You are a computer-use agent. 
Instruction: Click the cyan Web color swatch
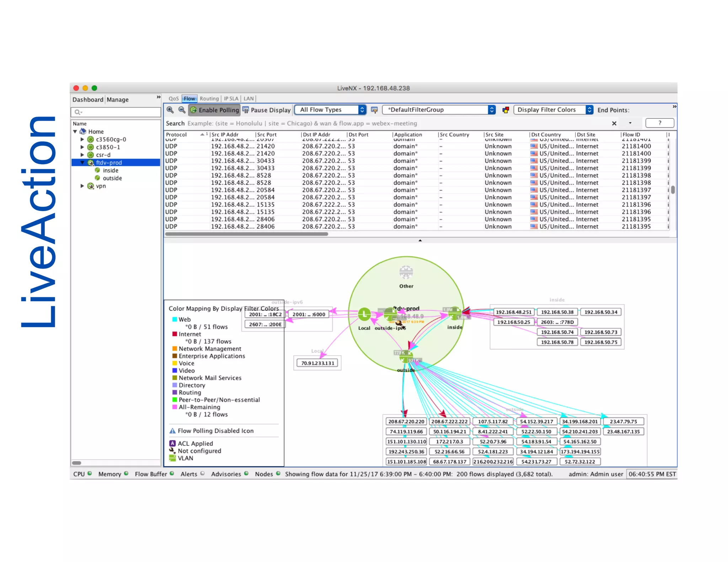175,319
